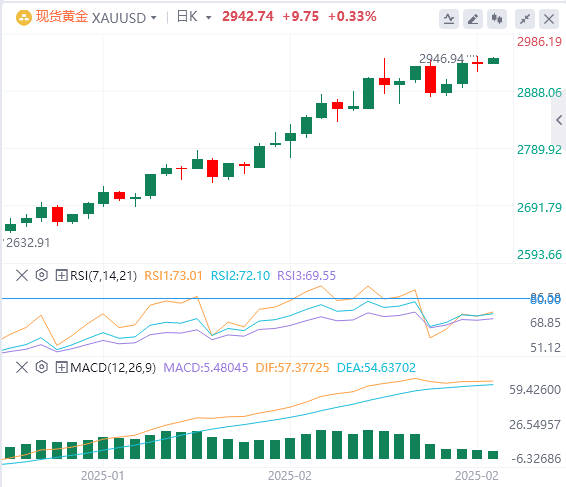Expand the MACD panel with plus icon
566x487 pixels.
(61, 368)
